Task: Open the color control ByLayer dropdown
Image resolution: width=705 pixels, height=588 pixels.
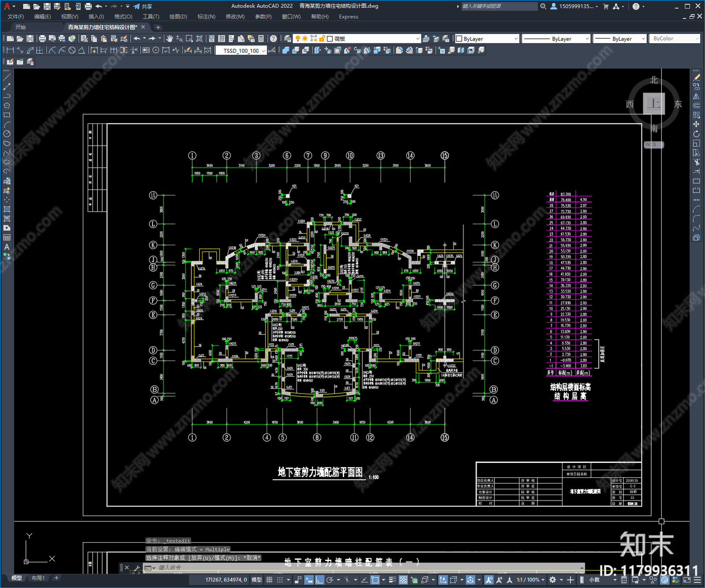Action: (487, 39)
